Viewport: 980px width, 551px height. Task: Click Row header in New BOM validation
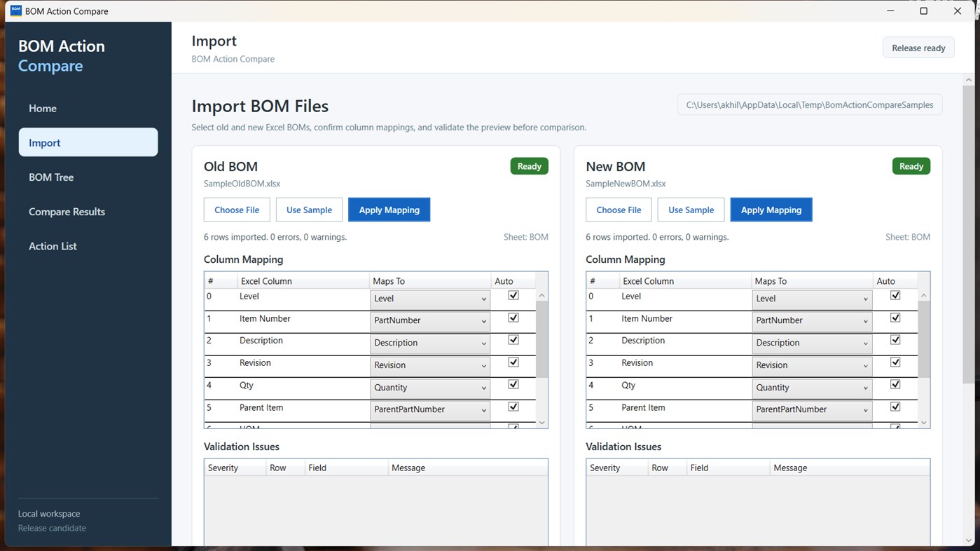pos(668,468)
